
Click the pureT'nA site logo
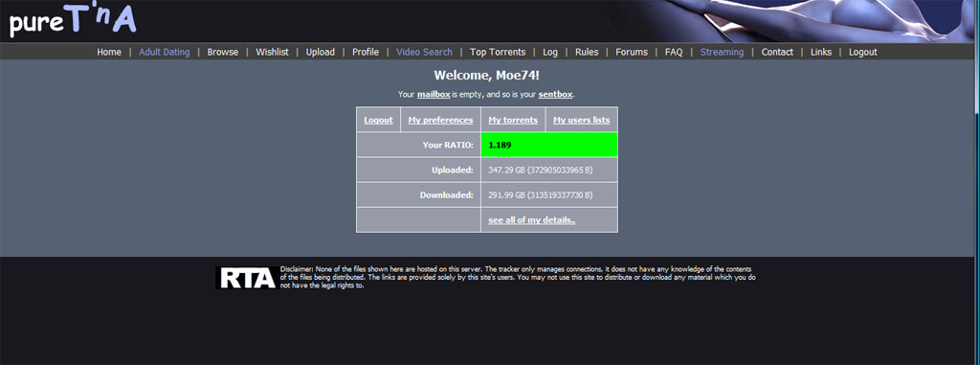point(73,20)
